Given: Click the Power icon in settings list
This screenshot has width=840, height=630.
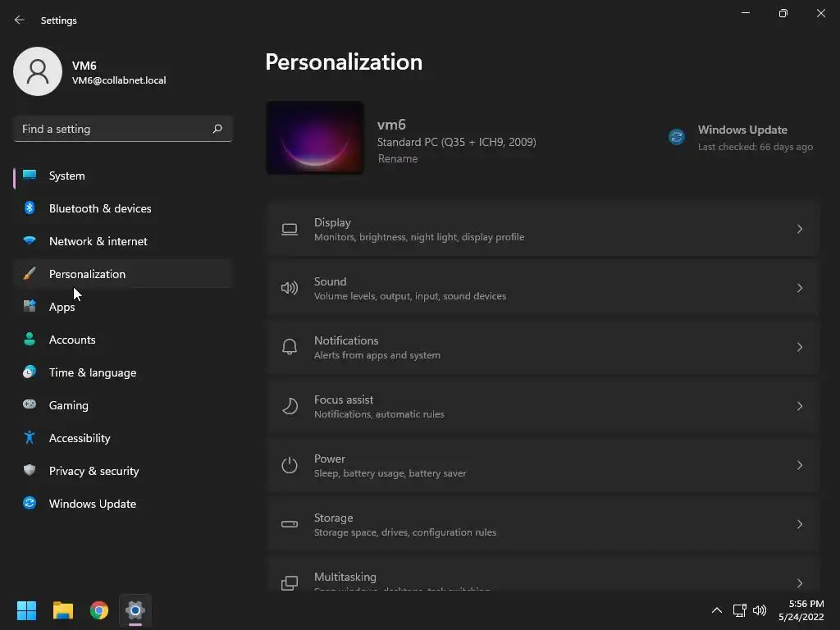Looking at the screenshot, I should point(290,465).
